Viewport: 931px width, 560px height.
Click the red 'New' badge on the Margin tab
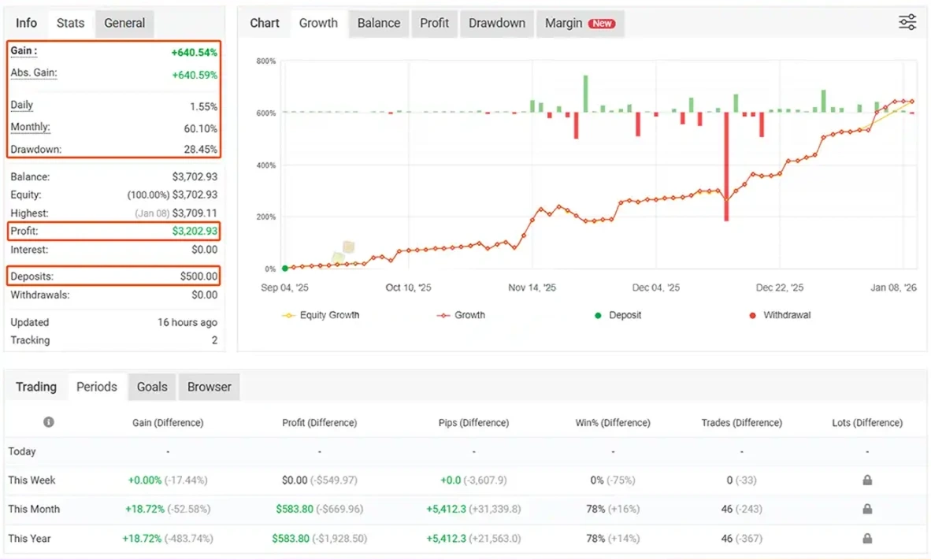[603, 24]
